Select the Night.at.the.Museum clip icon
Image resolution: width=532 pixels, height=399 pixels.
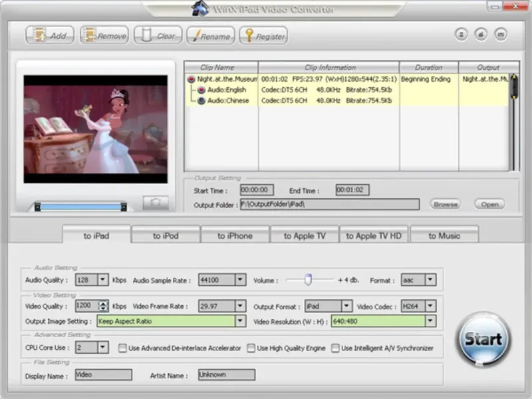[192, 79]
